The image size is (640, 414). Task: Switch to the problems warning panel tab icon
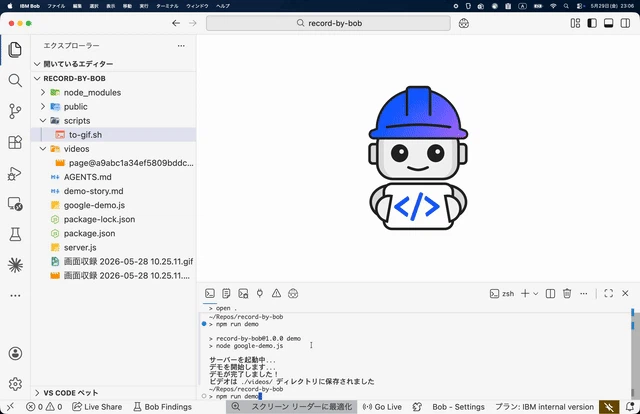[x=276, y=294]
